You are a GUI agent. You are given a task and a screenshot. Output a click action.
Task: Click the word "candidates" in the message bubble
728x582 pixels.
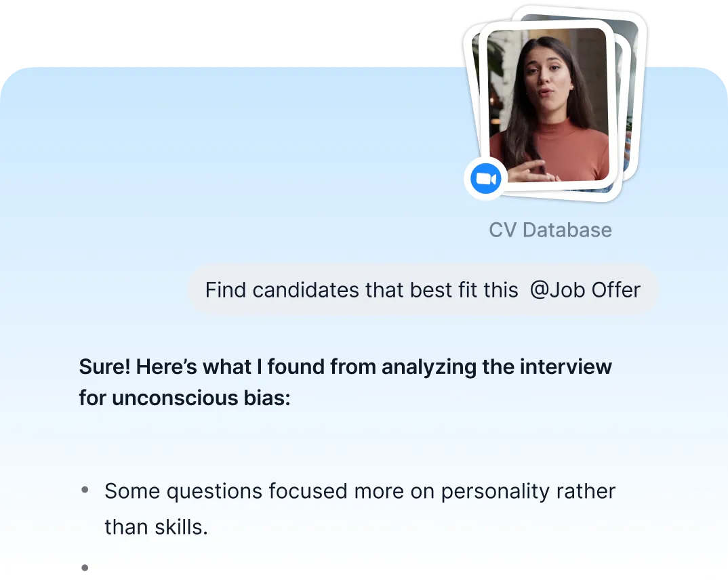pyautogui.click(x=306, y=290)
